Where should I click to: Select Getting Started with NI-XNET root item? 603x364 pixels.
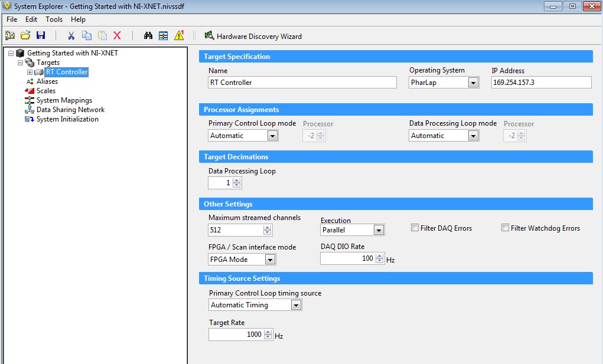point(72,53)
